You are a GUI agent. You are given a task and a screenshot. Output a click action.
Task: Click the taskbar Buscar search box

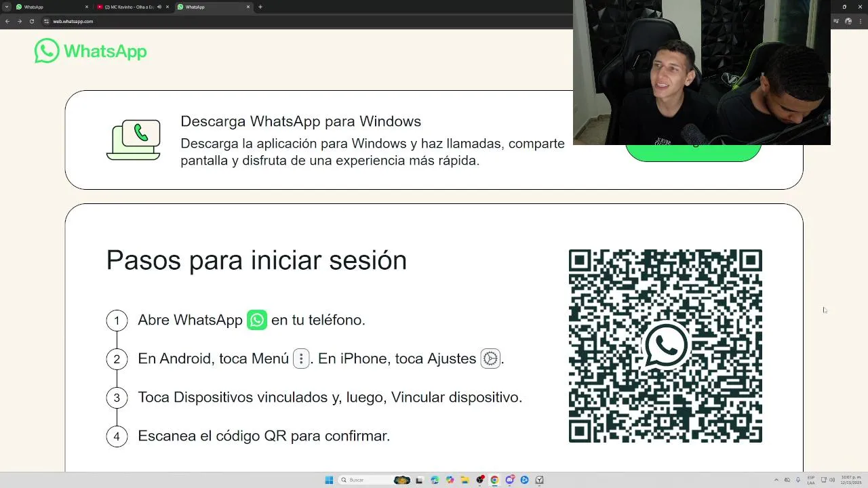click(374, 480)
